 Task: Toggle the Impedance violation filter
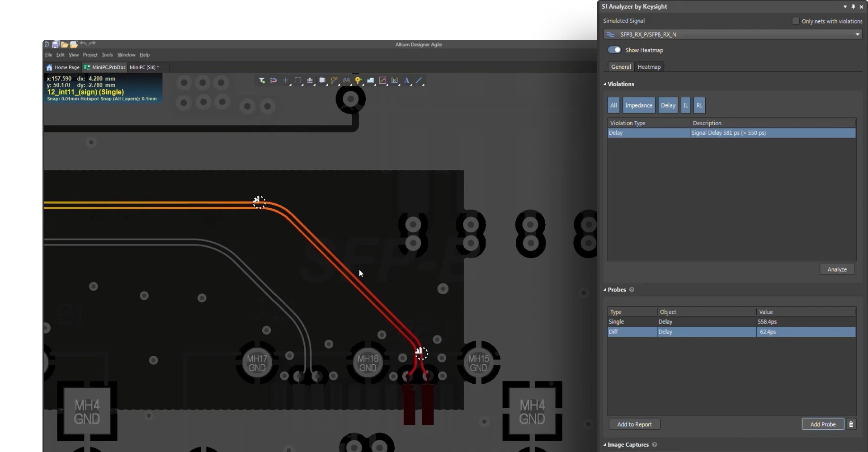pos(638,105)
